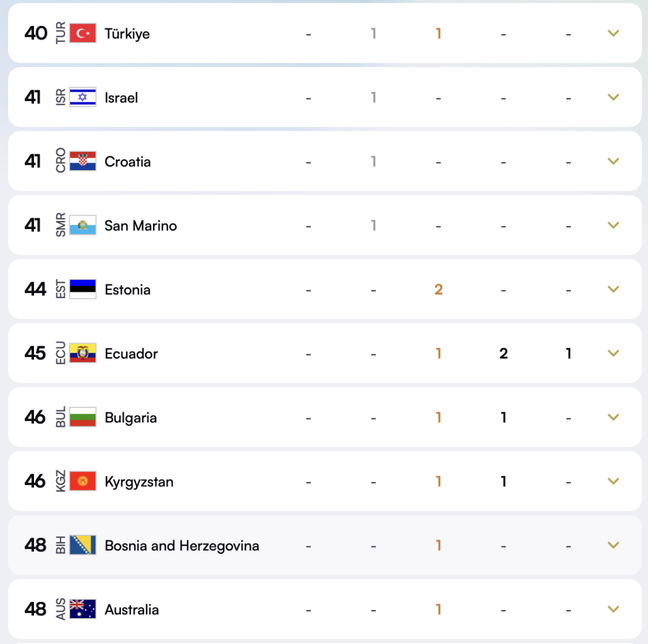The height and width of the screenshot is (644, 648).
Task: Click the Kyrgyzstan flag icon
Action: (x=82, y=481)
